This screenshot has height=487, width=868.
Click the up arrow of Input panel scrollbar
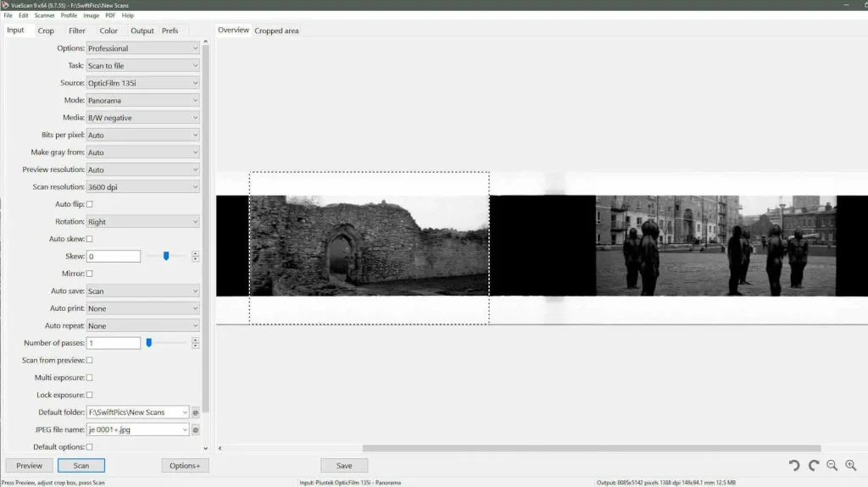tap(205, 42)
